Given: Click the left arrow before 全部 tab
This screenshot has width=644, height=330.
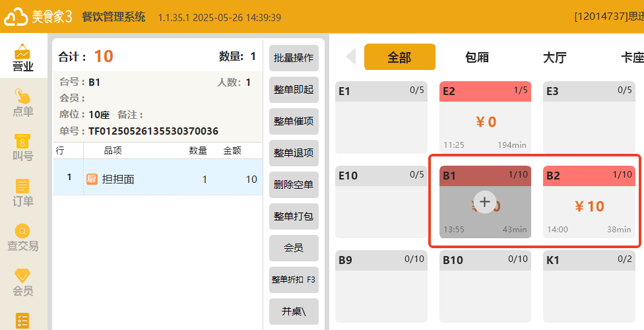Looking at the screenshot, I should point(351,57).
